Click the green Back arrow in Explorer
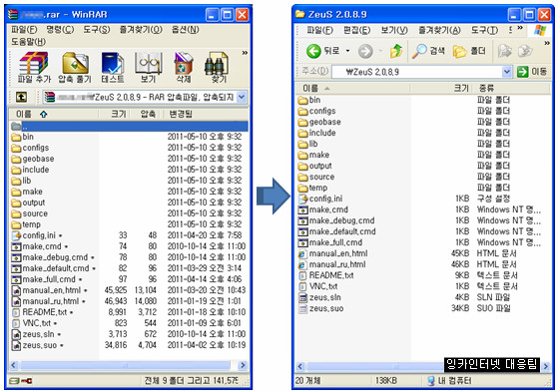The height and width of the screenshot is (392, 558). click(x=313, y=51)
